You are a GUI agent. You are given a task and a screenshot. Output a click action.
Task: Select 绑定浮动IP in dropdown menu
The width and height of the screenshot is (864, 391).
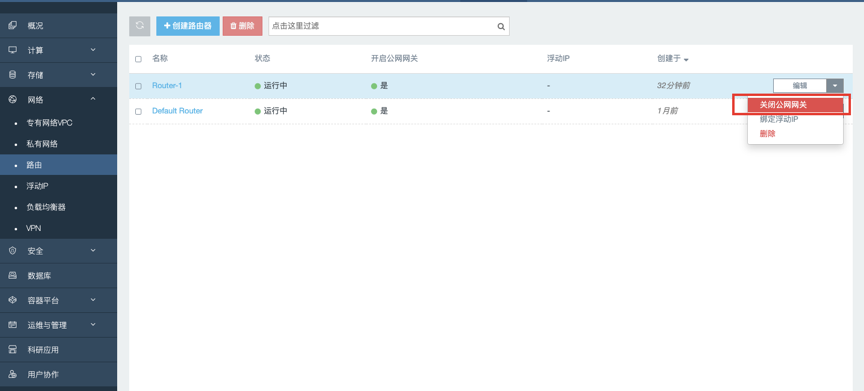(795, 119)
